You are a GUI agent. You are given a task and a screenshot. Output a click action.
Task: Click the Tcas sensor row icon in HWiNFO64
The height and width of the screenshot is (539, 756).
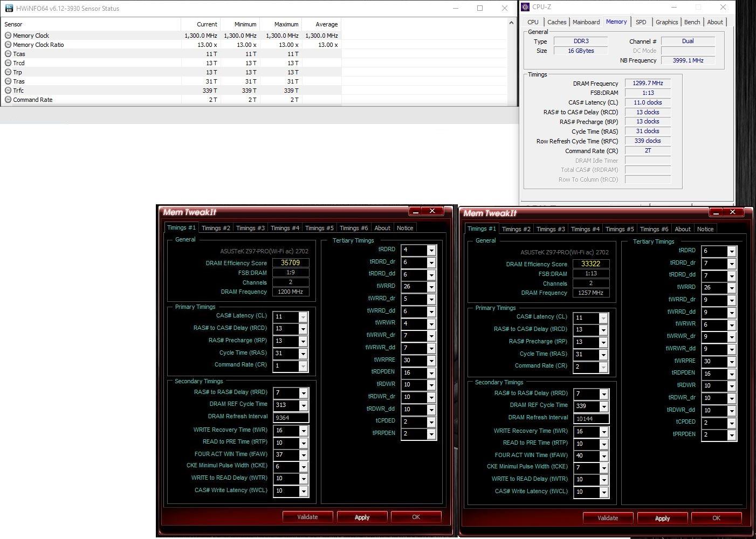pos(8,54)
